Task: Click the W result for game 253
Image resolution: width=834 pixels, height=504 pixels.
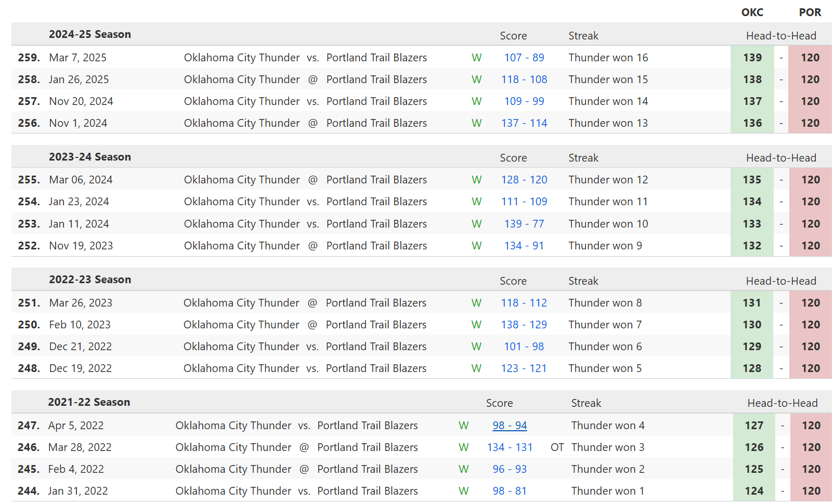Action: [x=477, y=224]
